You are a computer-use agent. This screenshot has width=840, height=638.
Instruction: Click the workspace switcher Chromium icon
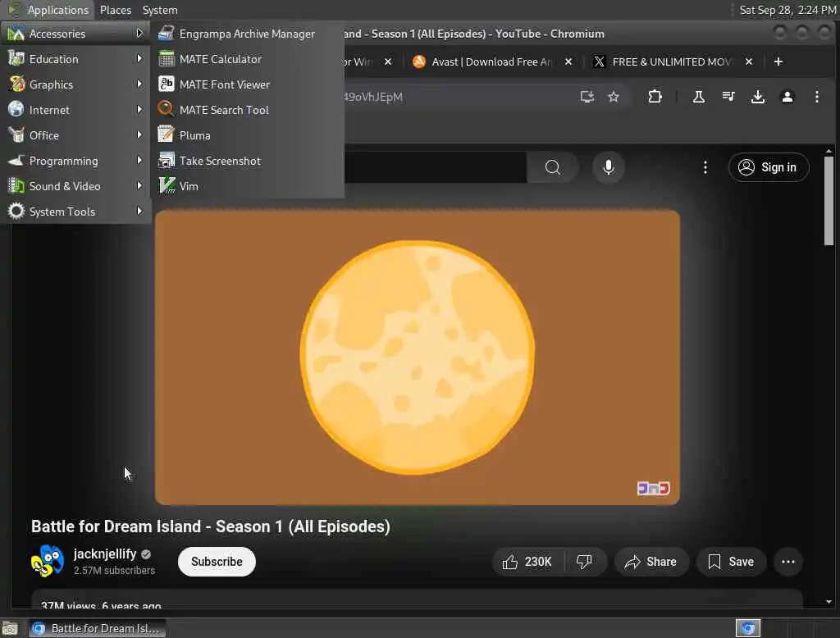pyautogui.click(x=748, y=628)
